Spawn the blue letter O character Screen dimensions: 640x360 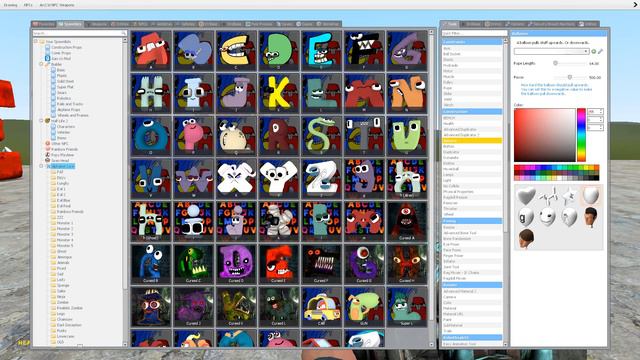(151, 136)
